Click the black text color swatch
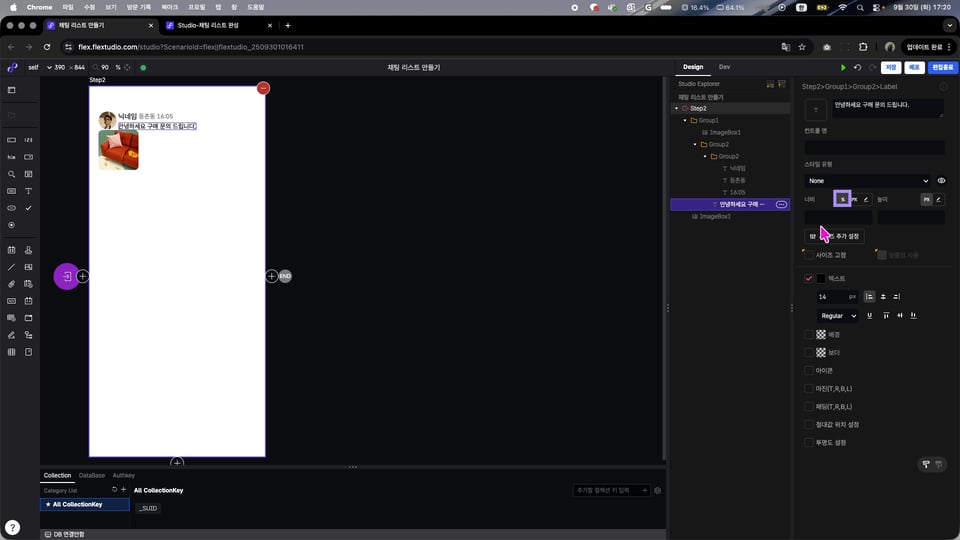Image resolution: width=960 pixels, height=540 pixels. click(821, 278)
